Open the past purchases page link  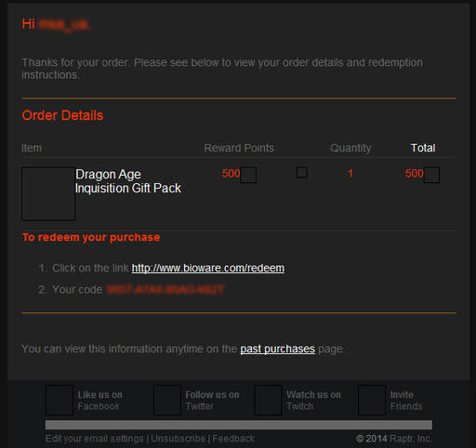pos(277,349)
